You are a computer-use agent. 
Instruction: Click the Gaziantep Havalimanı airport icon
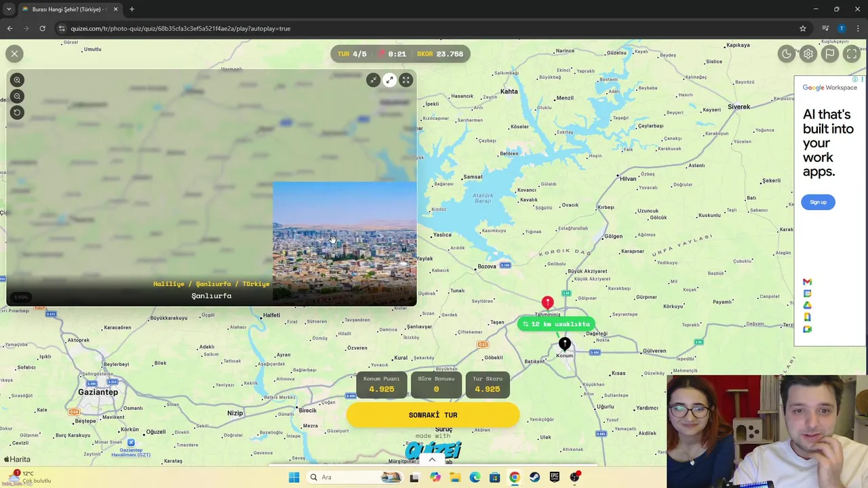point(131,443)
